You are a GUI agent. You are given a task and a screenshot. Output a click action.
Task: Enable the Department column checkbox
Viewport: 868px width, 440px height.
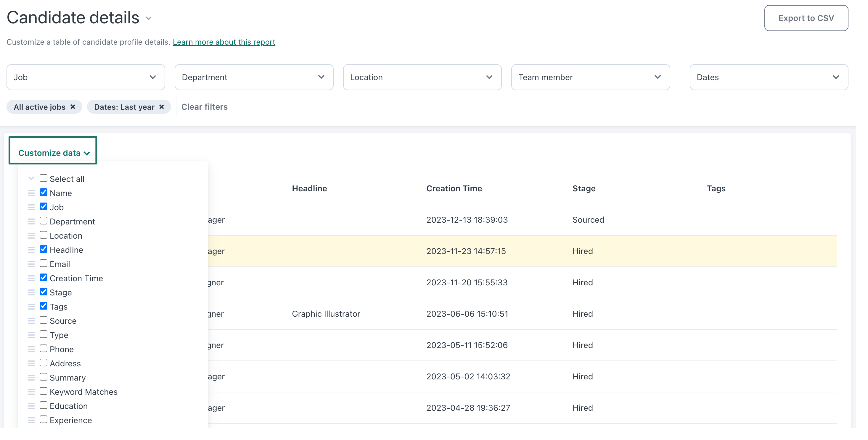point(44,221)
